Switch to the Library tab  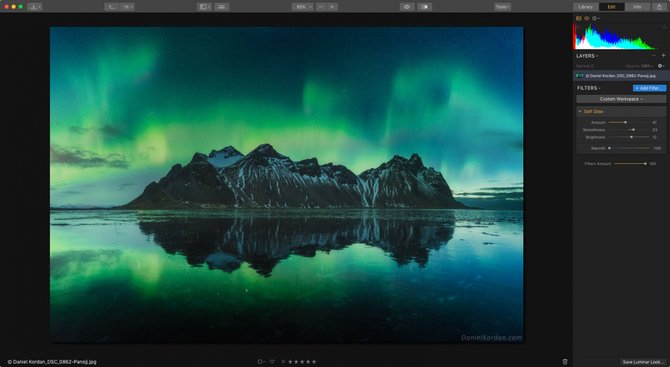(586, 7)
